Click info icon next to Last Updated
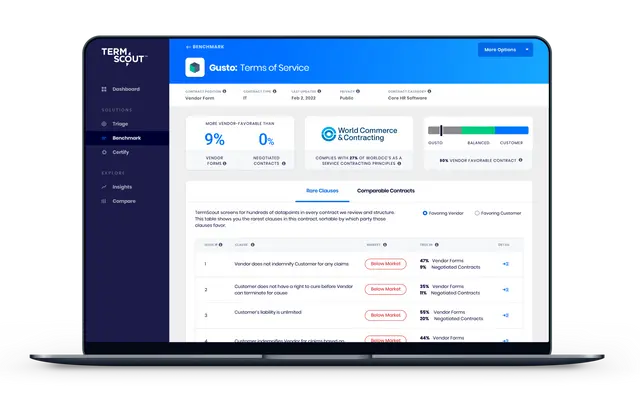The height and width of the screenshot is (400, 640). (319, 91)
